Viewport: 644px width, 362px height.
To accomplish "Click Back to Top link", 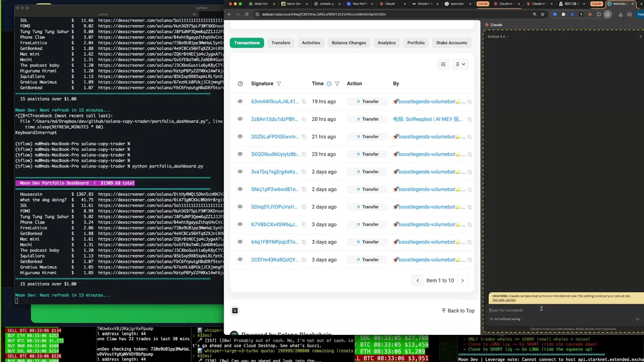I will tap(458, 311).
